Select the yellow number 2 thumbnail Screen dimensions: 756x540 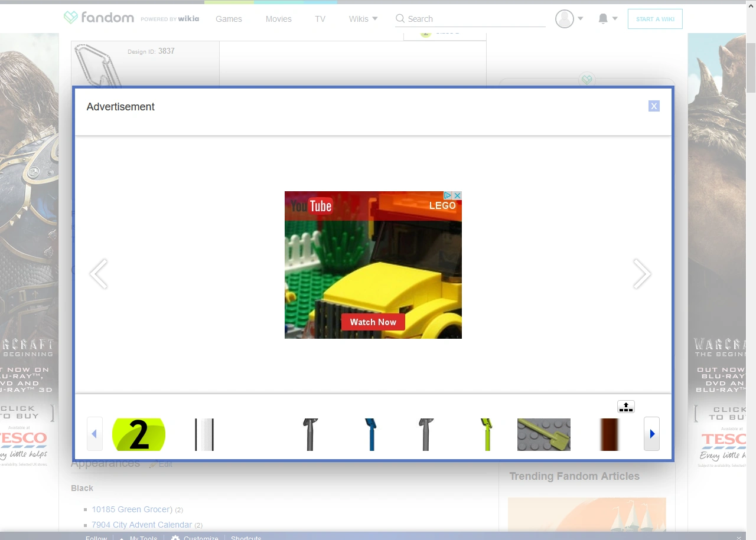[x=139, y=434]
